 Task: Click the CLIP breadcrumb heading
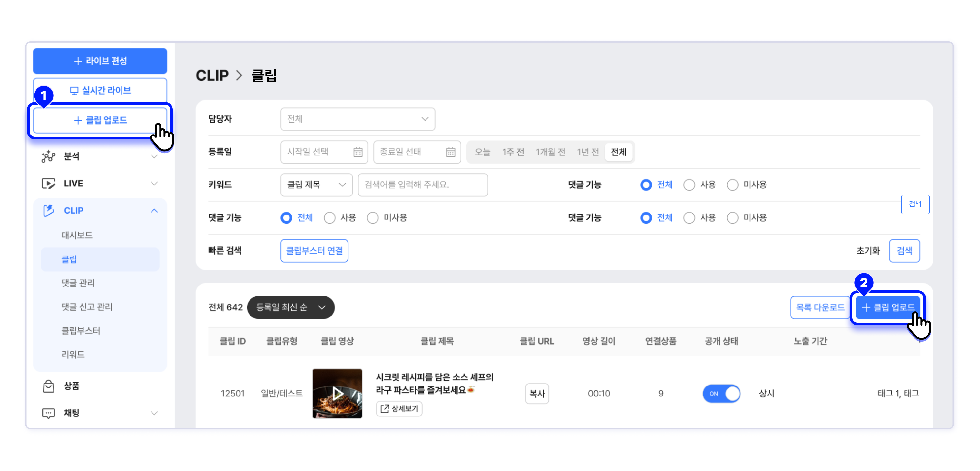(x=212, y=75)
